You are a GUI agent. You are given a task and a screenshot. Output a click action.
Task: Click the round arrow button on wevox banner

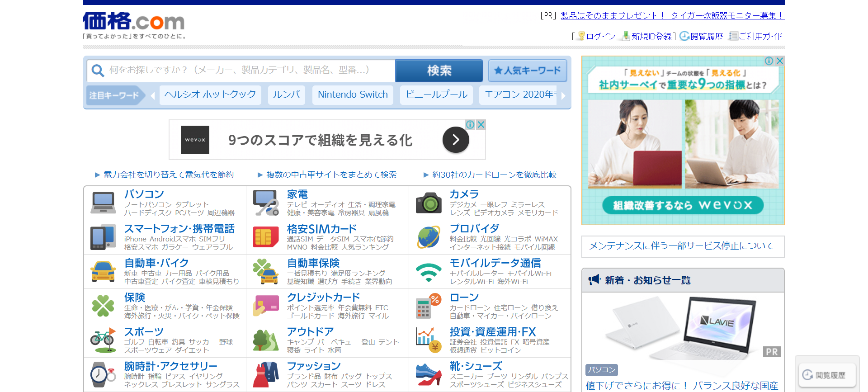pyautogui.click(x=456, y=140)
